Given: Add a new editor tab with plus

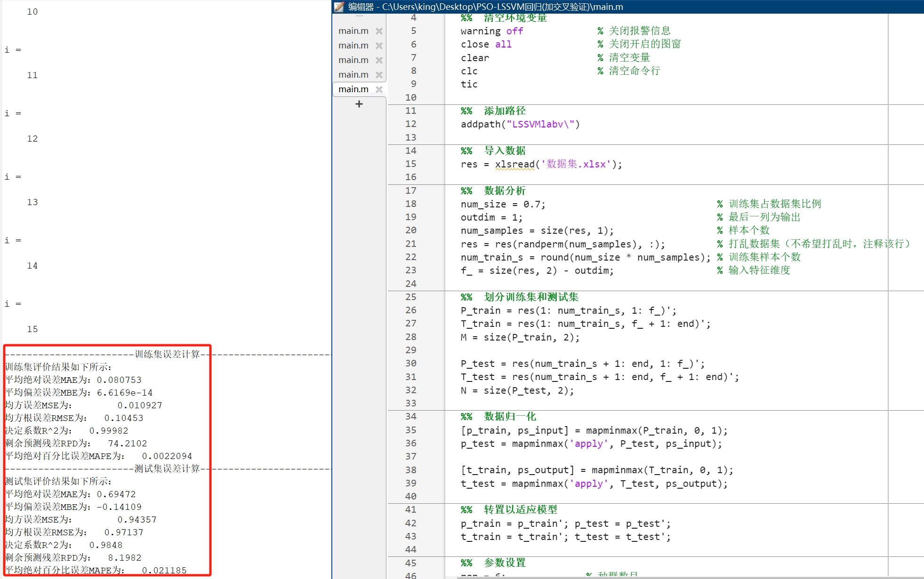Looking at the screenshot, I should point(359,104).
